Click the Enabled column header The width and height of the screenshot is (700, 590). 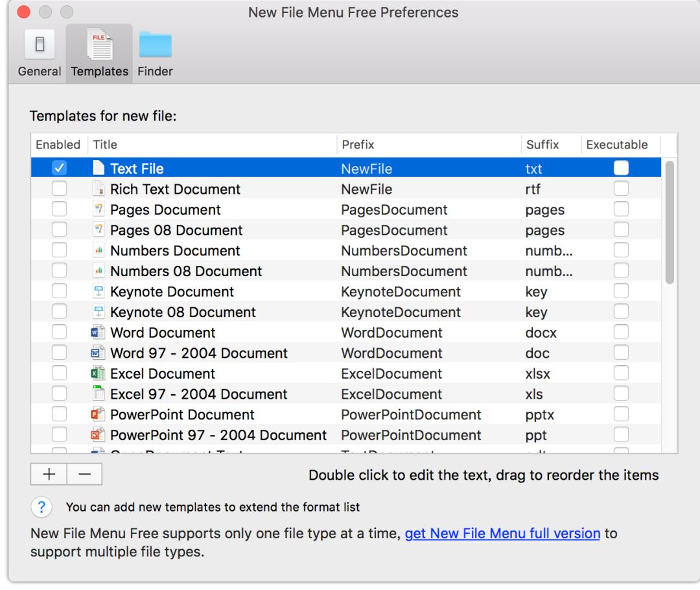pos(59,145)
